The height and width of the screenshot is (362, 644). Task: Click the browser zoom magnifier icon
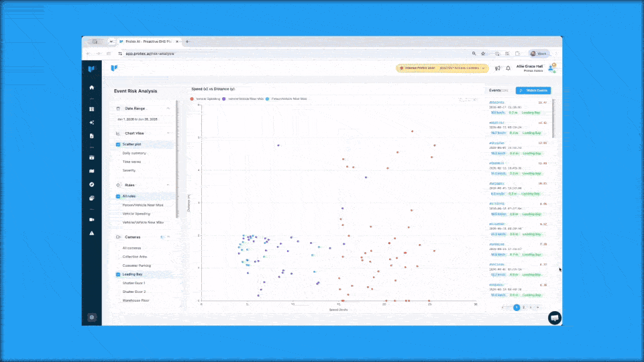474,54
